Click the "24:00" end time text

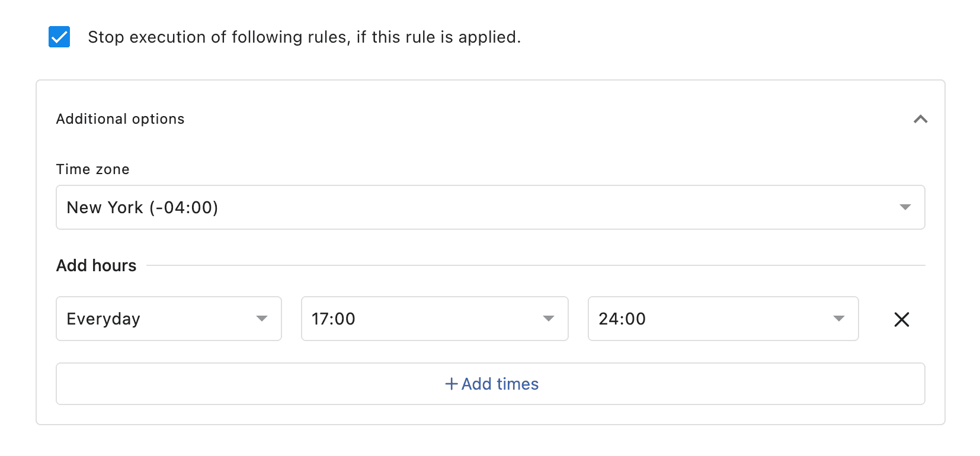[622, 319]
